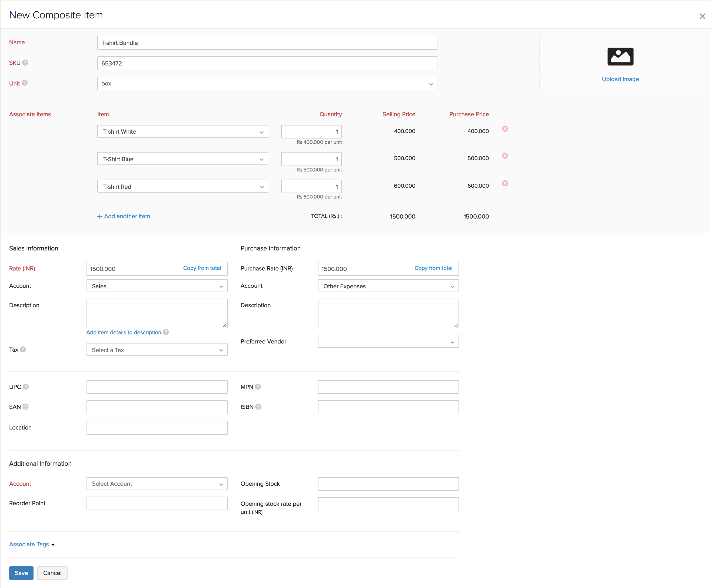Expand the Associate Tags section
The image size is (711, 588).
point(31,544)
